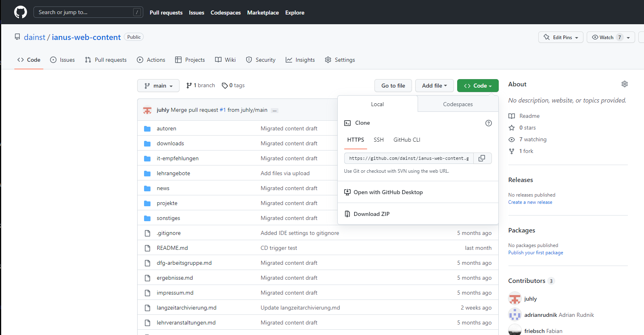Open Codespaces in the top navigation

(226, 13)
